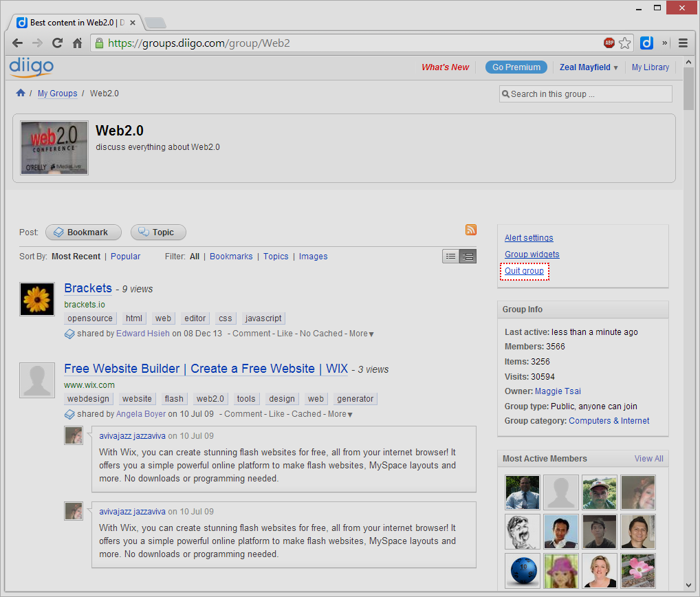This screenshot has height=597, width=700.
Task: Open Group widgets
Action: (x=532, y=254)
